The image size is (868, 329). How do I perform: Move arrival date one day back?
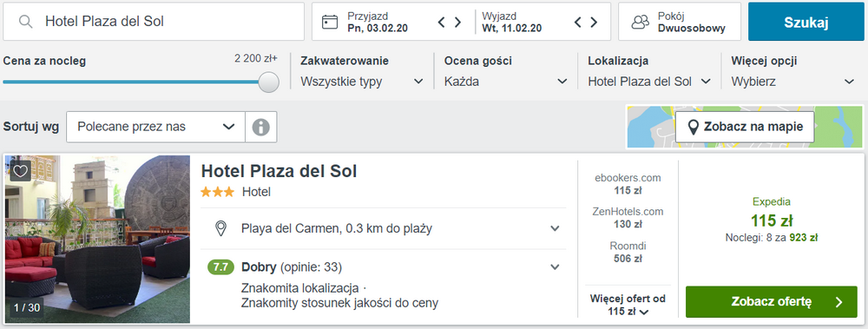pos(442,23)
